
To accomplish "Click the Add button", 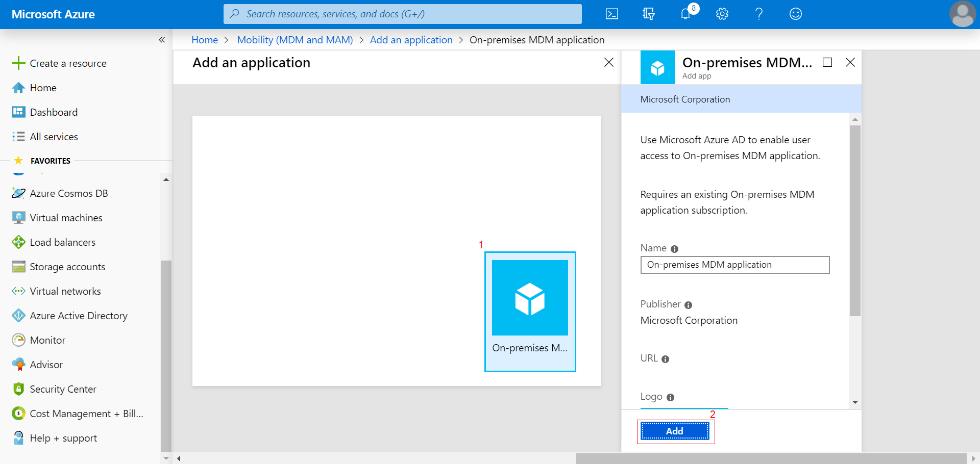I will click(675, 431).
